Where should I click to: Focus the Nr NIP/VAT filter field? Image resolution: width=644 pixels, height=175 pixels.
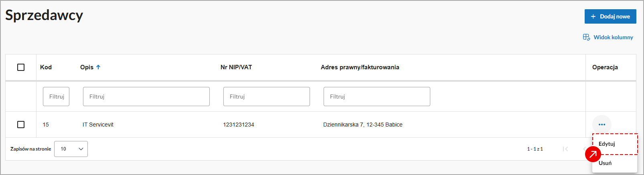[266, 97]
